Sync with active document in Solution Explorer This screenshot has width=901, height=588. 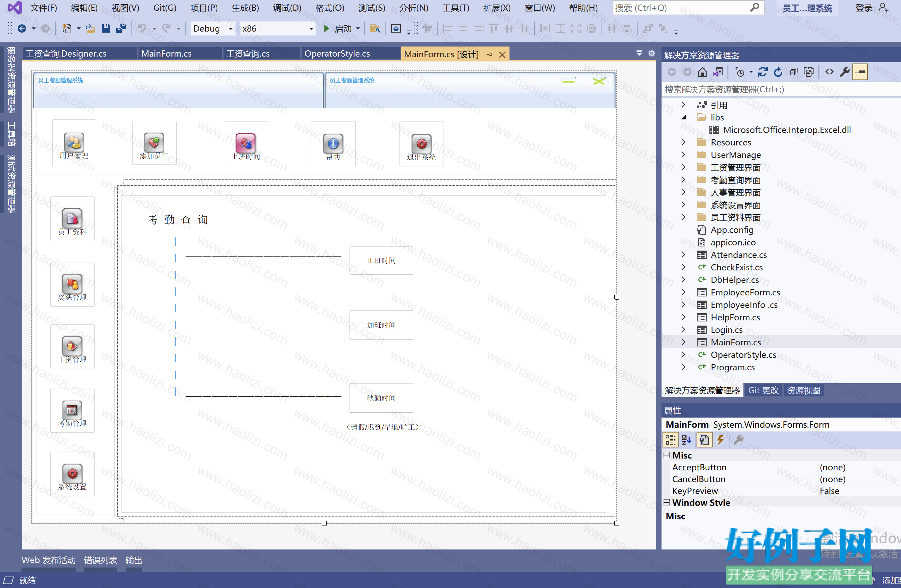[763, 72]
